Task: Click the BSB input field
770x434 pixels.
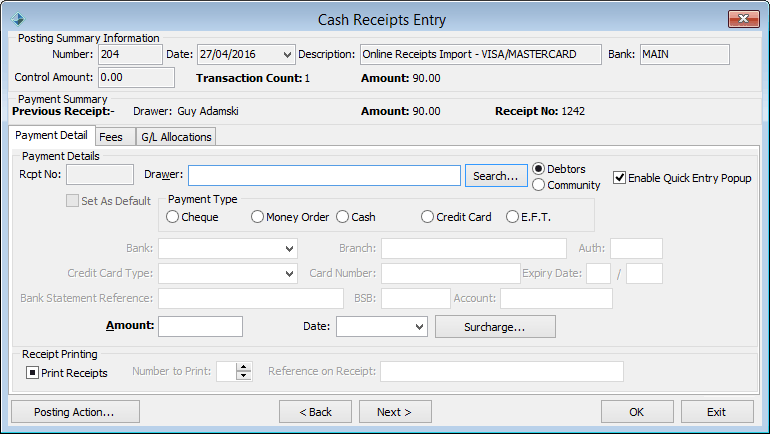Action: click(415, 298)
